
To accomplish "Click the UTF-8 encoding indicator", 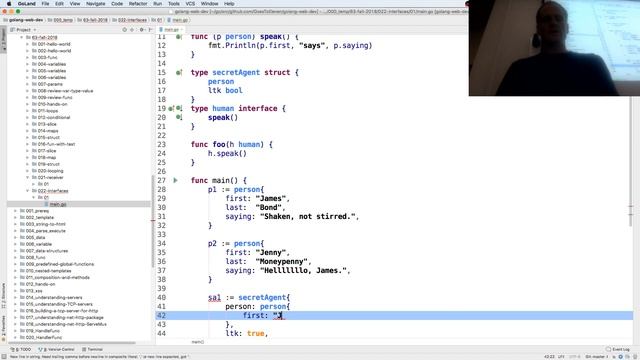I will [574, 357].
